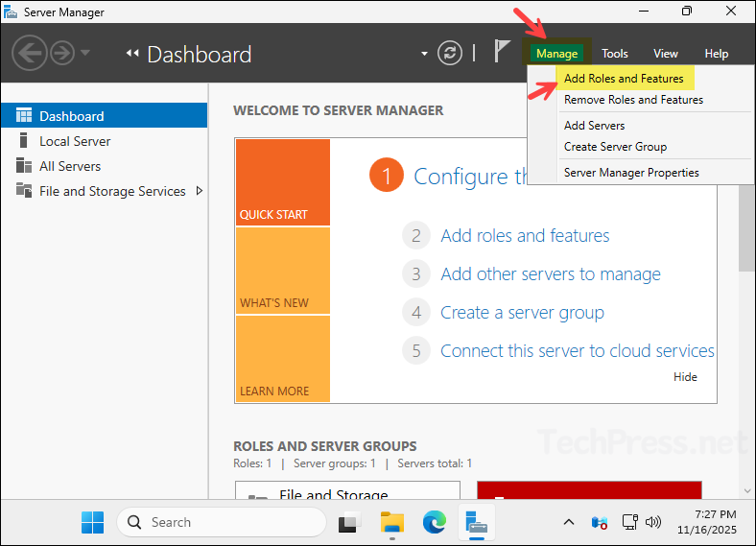Show hidden tray icons chevron
Viewport: 756px width, 546px height.
pos(569,522)
